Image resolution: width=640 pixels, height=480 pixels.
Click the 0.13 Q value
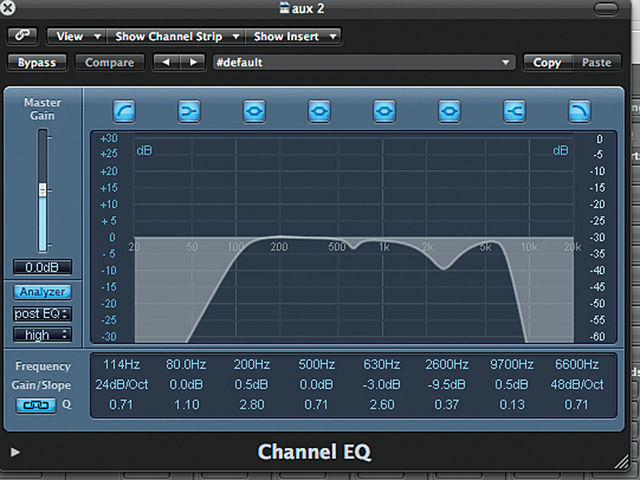point(512,404)
